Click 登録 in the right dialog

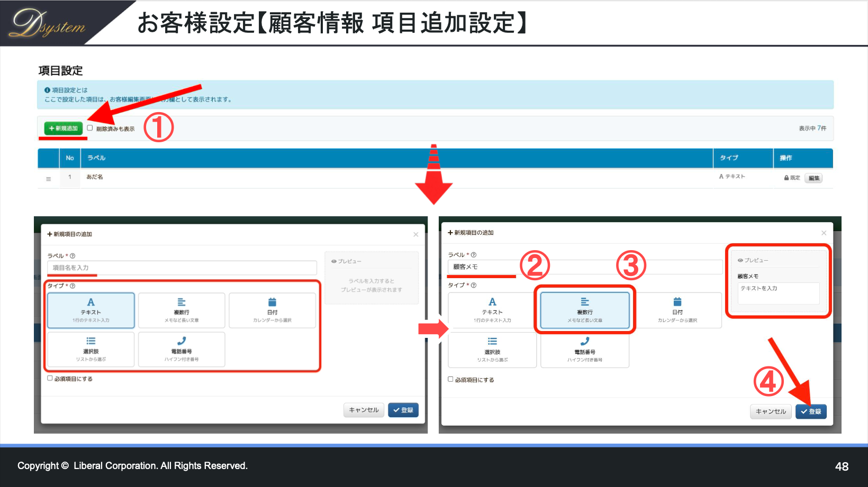(811, 411)
